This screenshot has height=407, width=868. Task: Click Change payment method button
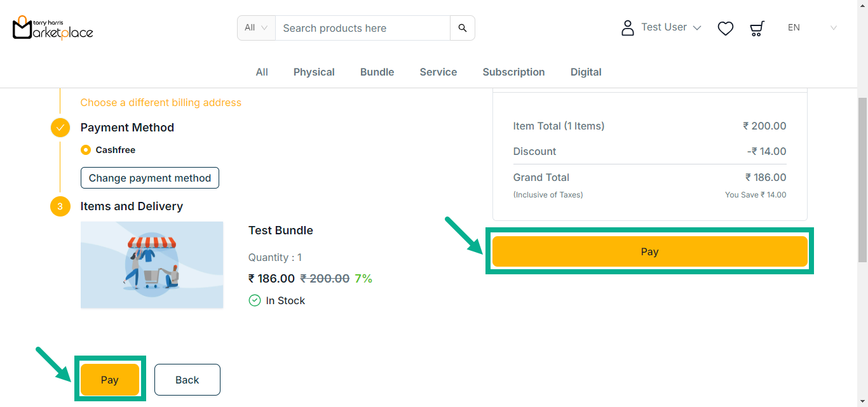[x=150, y=178]
